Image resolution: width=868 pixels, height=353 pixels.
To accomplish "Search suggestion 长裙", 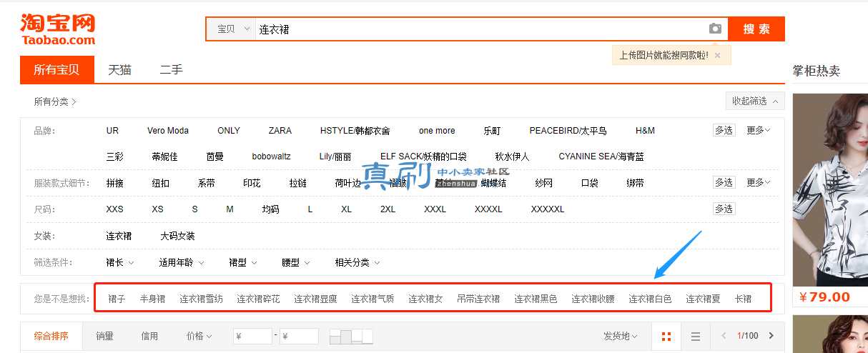I will pos(744,299).
